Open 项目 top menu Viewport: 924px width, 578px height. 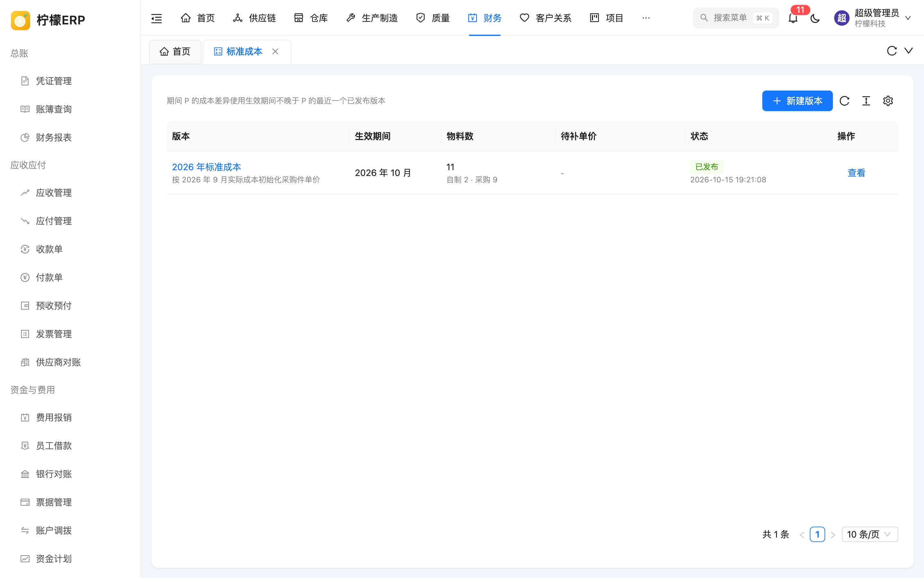pyautogui.click(x=606, y=18)
